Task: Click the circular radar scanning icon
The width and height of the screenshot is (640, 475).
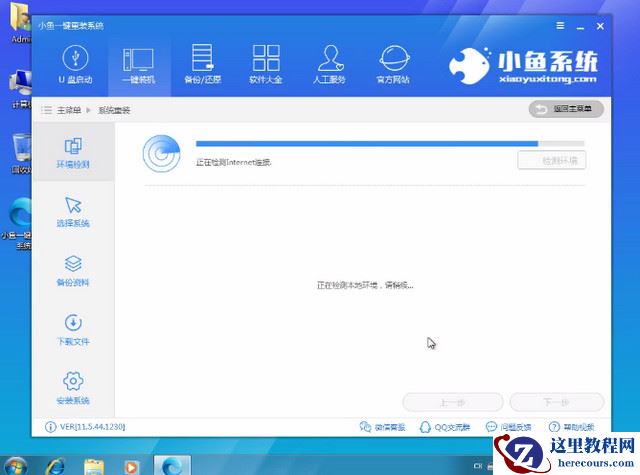Action: (x=162, y=154)
